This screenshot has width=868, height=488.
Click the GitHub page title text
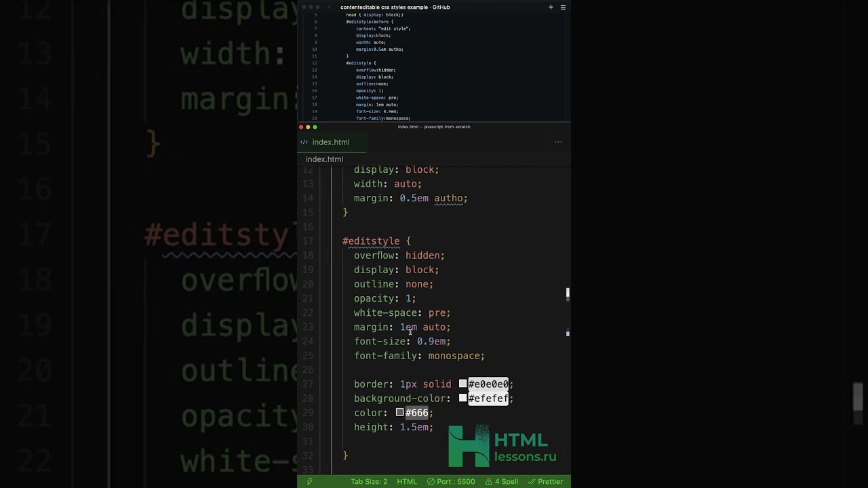tap(395, 7)
